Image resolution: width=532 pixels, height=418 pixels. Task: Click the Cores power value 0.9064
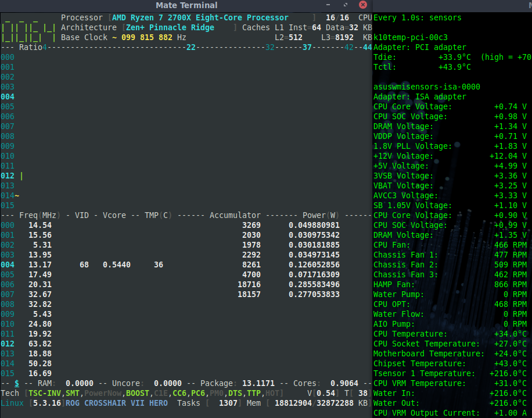pyautogui.click(x=344, y=383)
